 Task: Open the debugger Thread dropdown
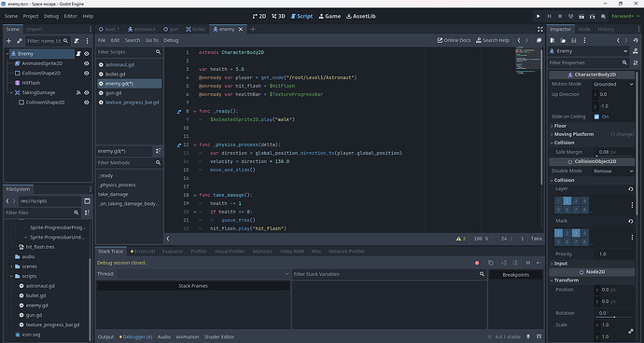(203, 274)
